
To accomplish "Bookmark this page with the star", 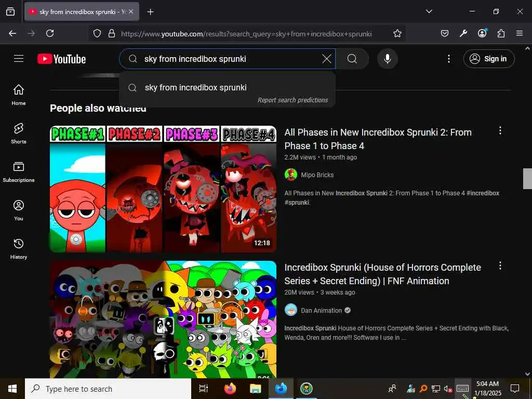I will pos(397,33).
